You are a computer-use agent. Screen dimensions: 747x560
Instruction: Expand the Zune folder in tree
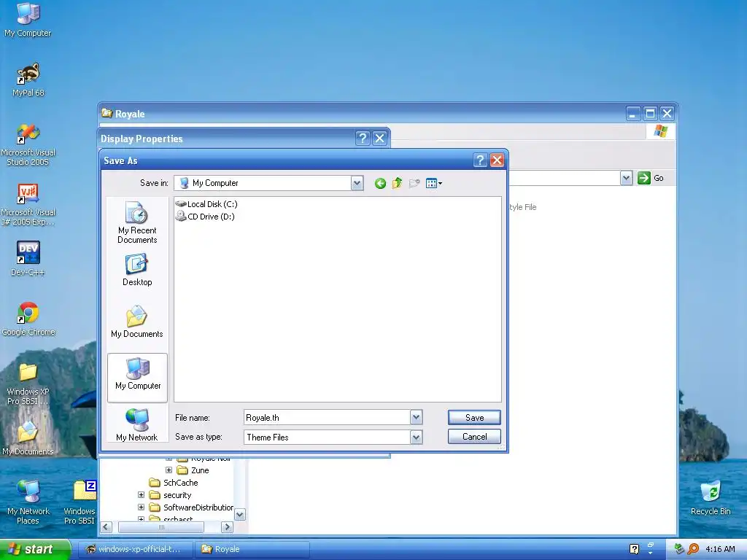coord(169,470)
